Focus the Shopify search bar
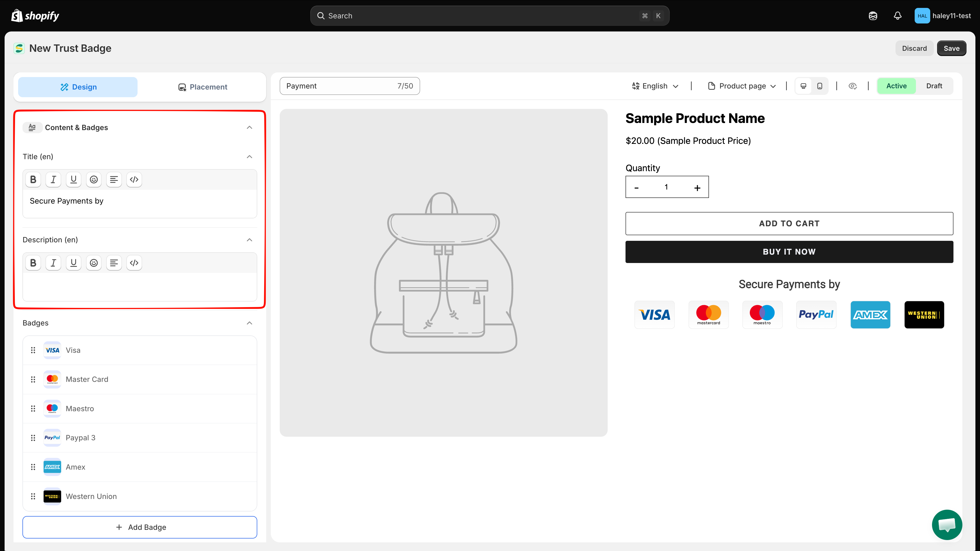The width and height of the screenshot is (980, 551). (x=490, y=16)
